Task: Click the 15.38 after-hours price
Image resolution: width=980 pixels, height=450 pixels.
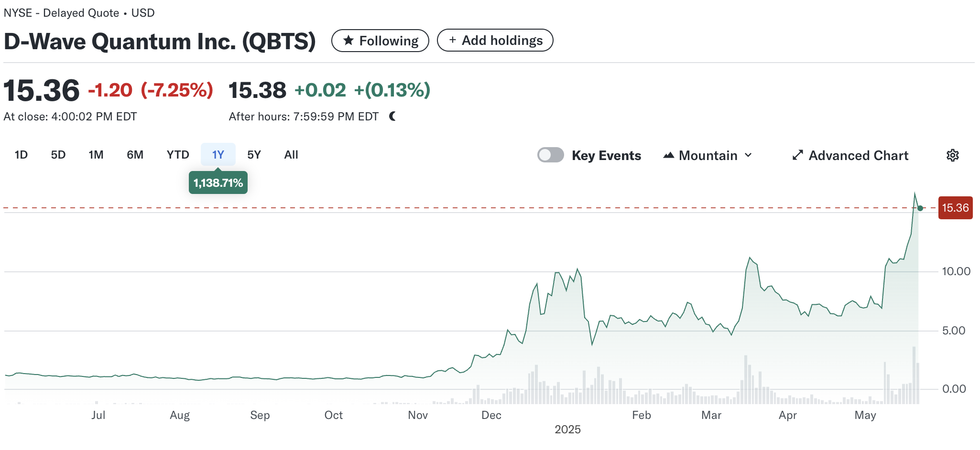Action: (257, 90)
